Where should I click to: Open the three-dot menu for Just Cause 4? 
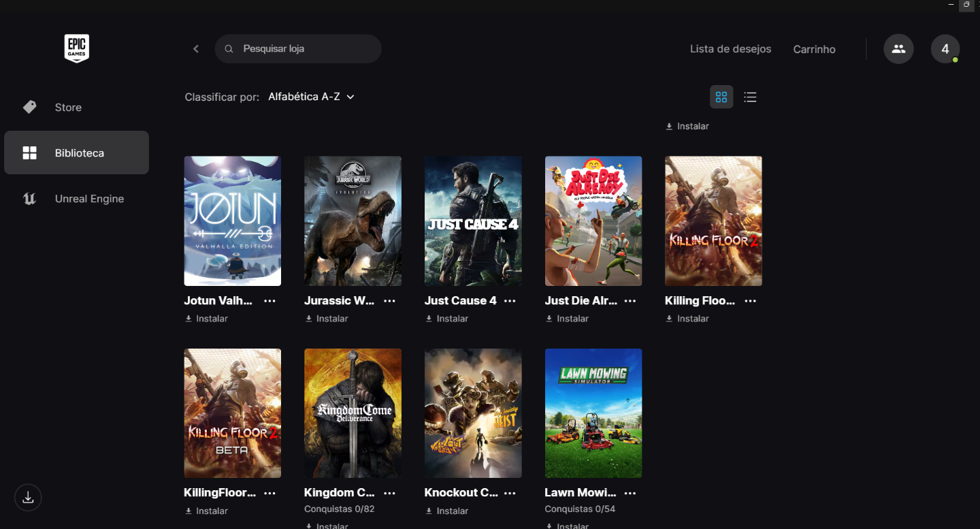pos(510,301)
